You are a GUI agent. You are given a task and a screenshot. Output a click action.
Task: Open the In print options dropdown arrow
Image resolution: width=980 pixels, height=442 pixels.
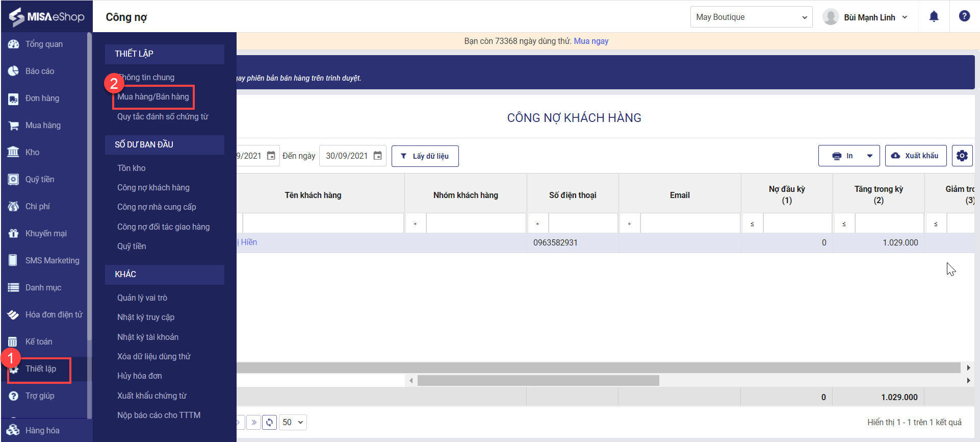pyautogui.click(x=869, y=156)
